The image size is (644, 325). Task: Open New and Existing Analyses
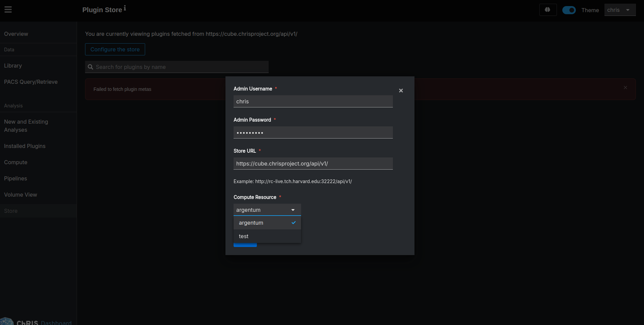click(x=38, y=126)
